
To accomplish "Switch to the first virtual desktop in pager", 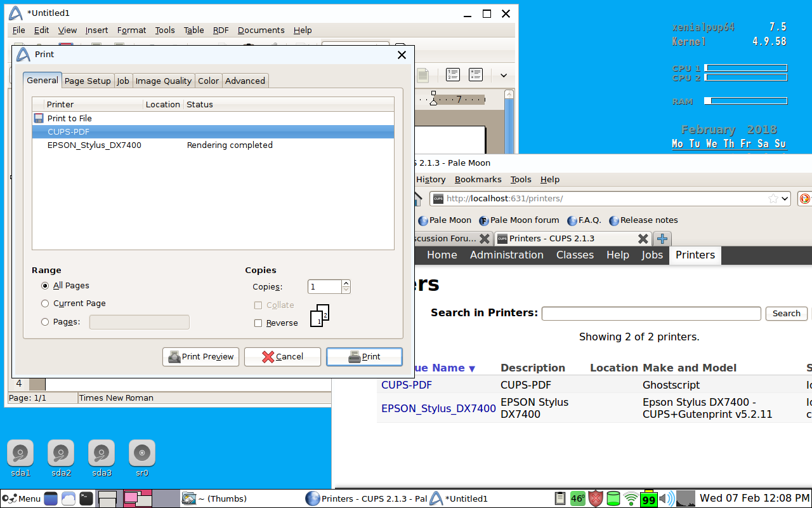I will 108,498.
